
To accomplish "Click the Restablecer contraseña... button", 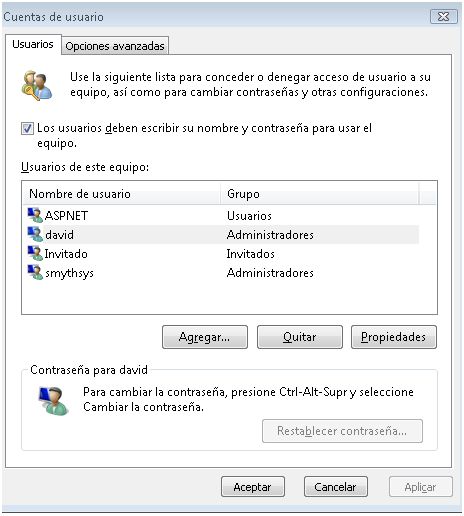I will pyautogui.click(x=342, y=431).
